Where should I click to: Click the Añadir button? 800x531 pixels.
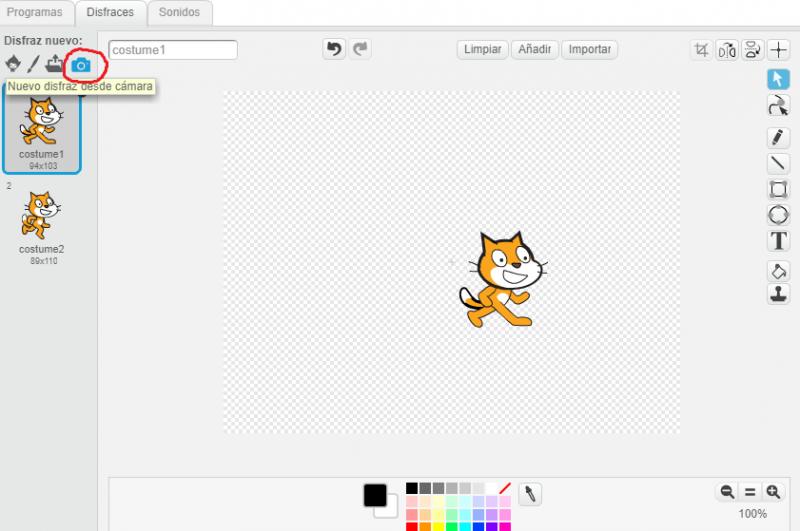click(x=535, y=49)
